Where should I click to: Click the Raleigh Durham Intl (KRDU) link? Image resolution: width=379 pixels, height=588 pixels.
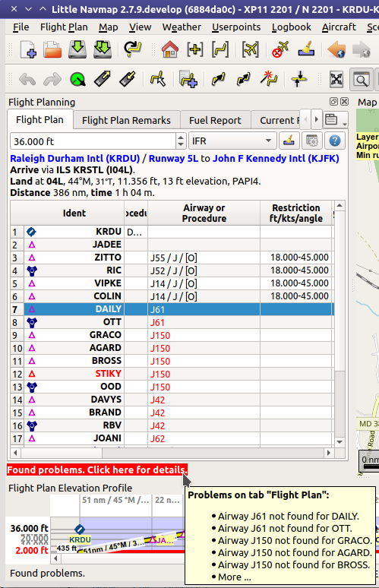[x=75, y=158]
